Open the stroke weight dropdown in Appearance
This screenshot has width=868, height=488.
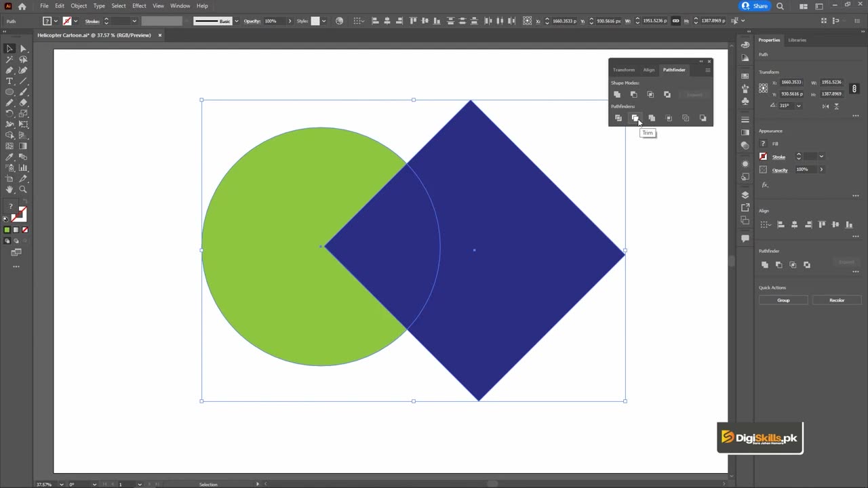[x=821, y=157]
